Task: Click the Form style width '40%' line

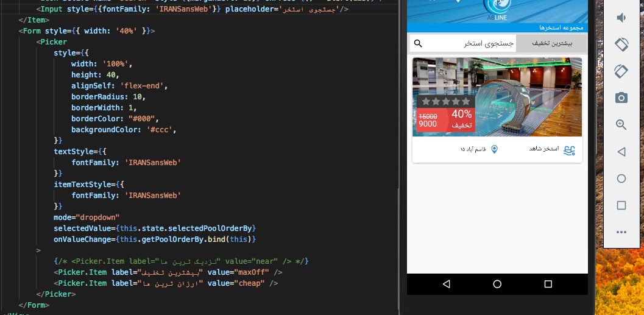Action: tap(87, 31)
